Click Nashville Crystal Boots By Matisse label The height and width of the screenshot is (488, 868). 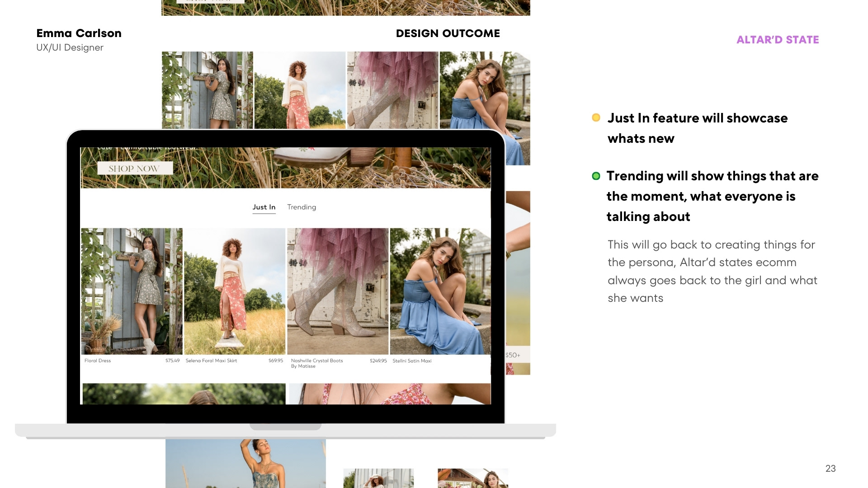tap(316, 363)
